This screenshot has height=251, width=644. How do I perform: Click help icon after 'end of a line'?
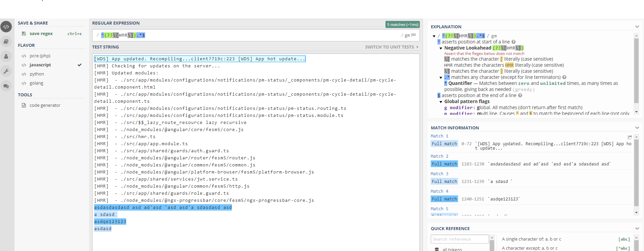tap(520, 96)
